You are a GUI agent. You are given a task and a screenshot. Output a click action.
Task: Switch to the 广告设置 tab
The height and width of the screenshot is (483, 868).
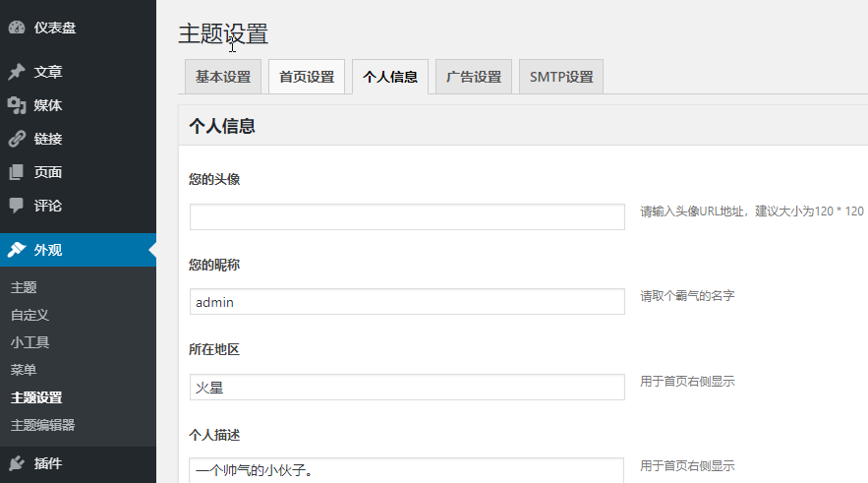[474, 77]
